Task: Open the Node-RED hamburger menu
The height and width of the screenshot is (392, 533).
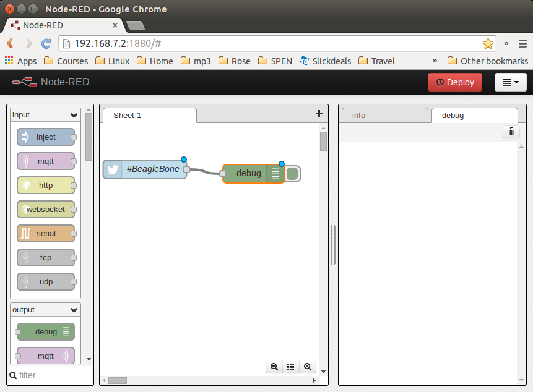Action: [x=510, y=82]
